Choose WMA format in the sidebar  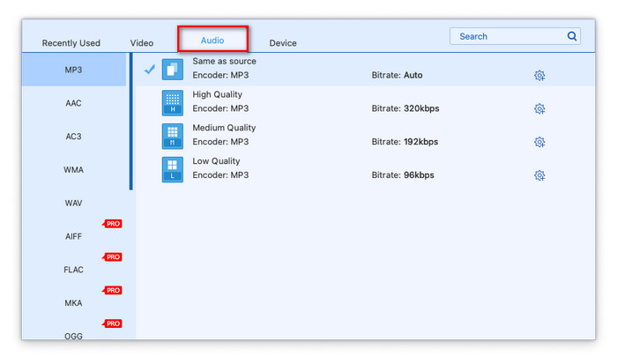tap(74, 170)
